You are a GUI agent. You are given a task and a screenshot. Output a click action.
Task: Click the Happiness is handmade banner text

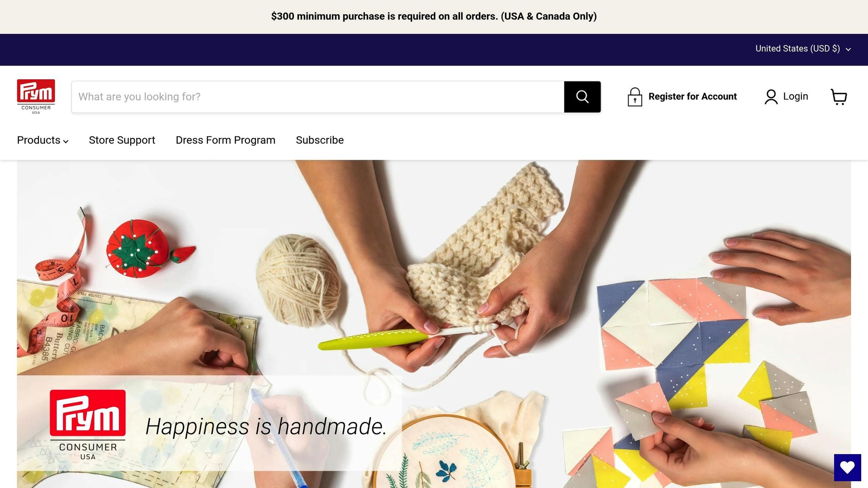click(266, 426)
